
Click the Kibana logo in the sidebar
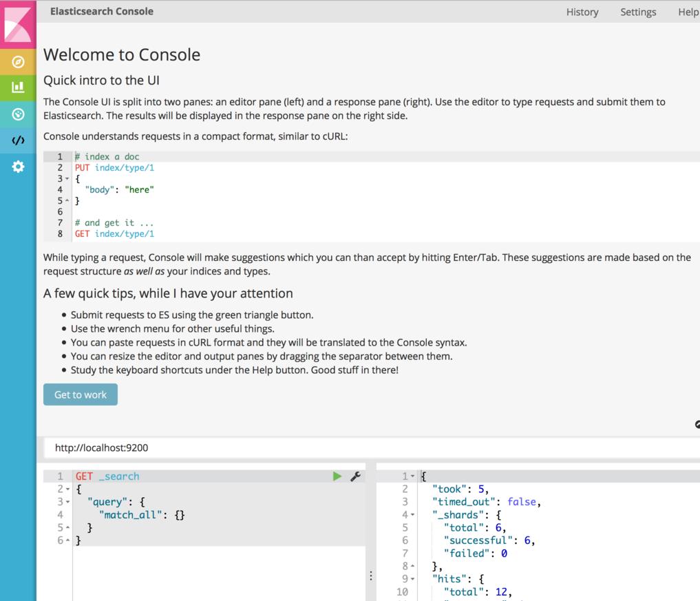[18, 24]
